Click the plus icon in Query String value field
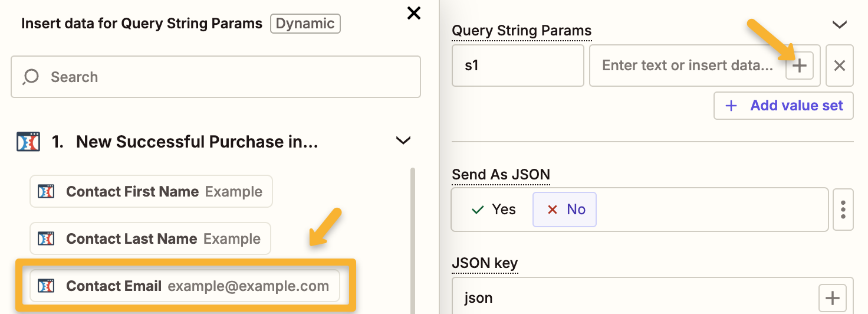The width and height of the screenshot is (868, 314). click(799, 66)
